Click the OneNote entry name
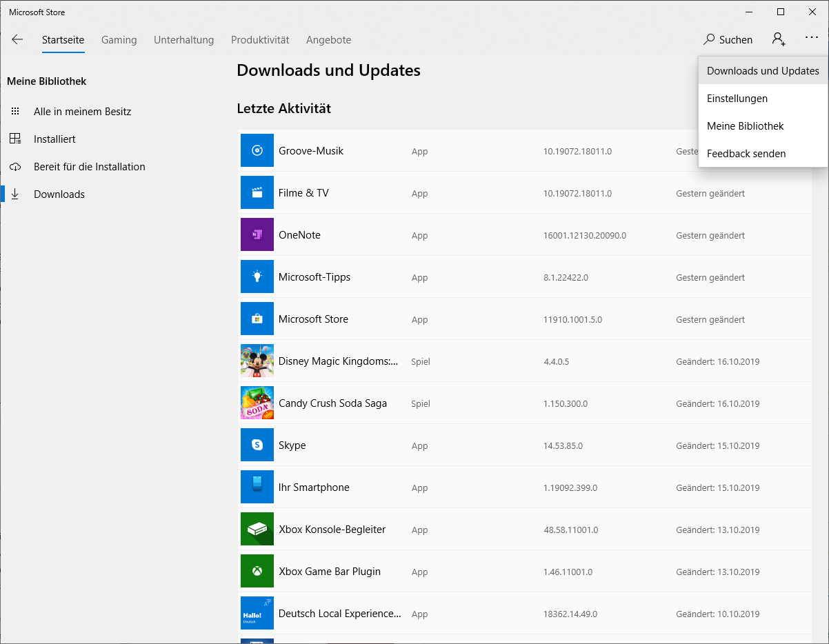Image resolution: width=829 pixels, height=644 pixels. tap(299, 234)
